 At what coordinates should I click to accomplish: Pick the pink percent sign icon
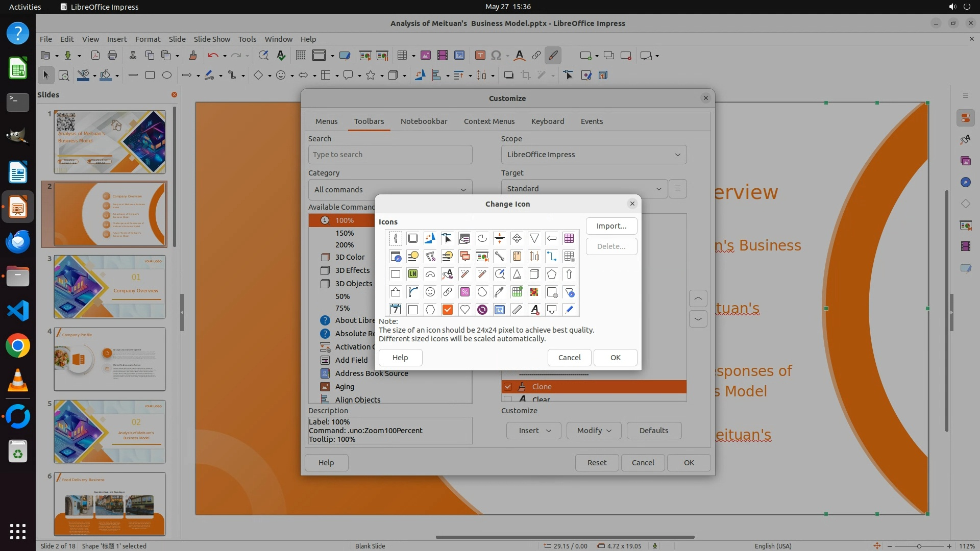(465, 292)
